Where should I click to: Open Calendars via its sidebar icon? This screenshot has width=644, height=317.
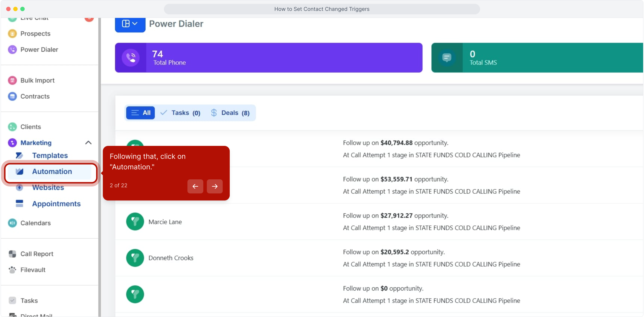pyautogui.click(x=12, y=223)
